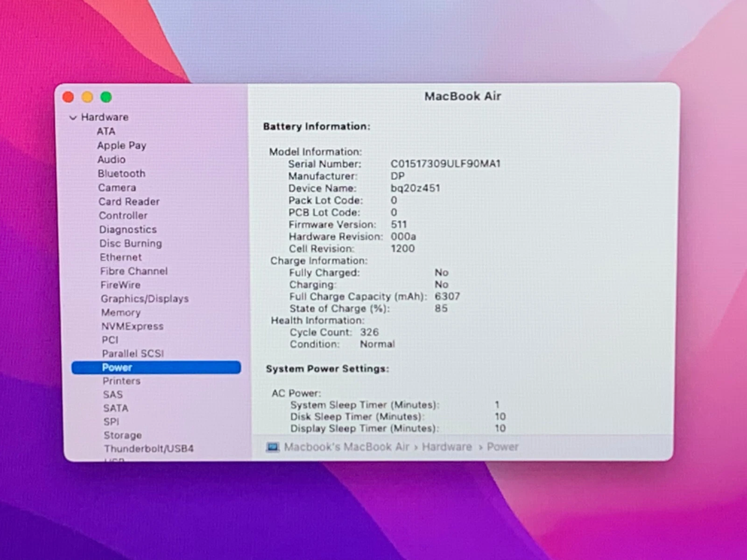Open Card Reader details
The height and width of the screenshot is (560, 747).
[x=129, y=202]
